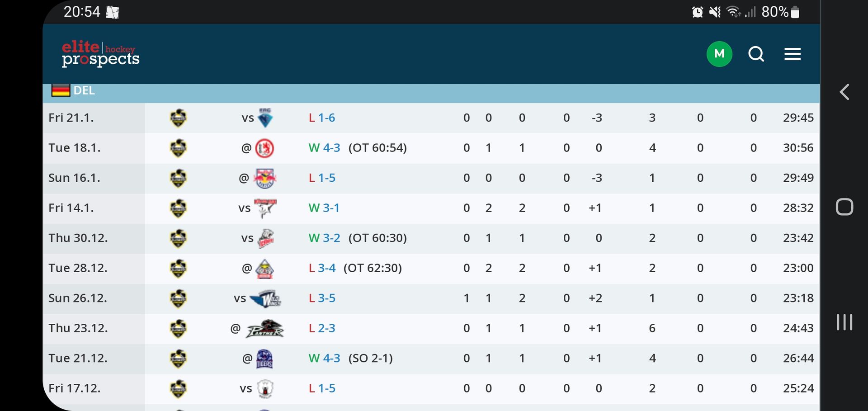Open the W 4-3 overtime game on Tue 18.1.
The height and width of the screenshot is (411, 868).
(x=324, y=148)
